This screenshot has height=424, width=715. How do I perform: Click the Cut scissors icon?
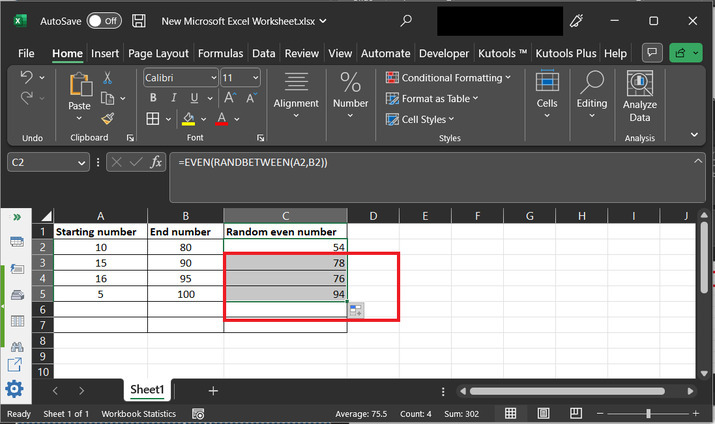point(107,78)
